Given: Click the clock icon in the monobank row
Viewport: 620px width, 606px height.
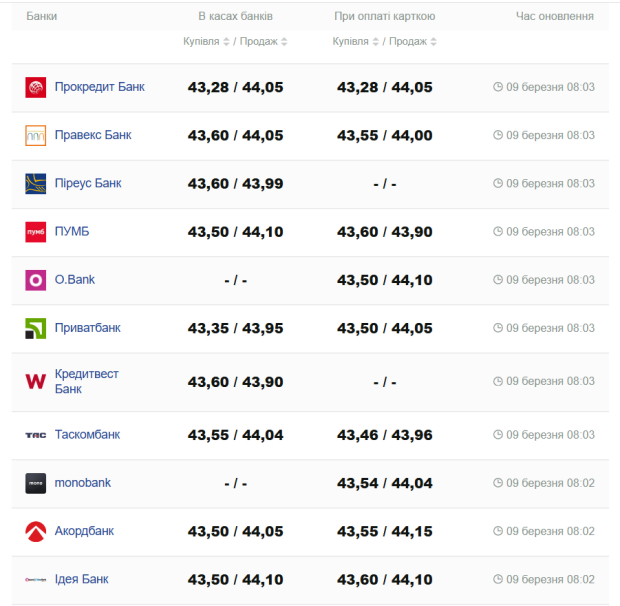Looking at the screenshot, I should pyautogui.click(x=498, y=483).
